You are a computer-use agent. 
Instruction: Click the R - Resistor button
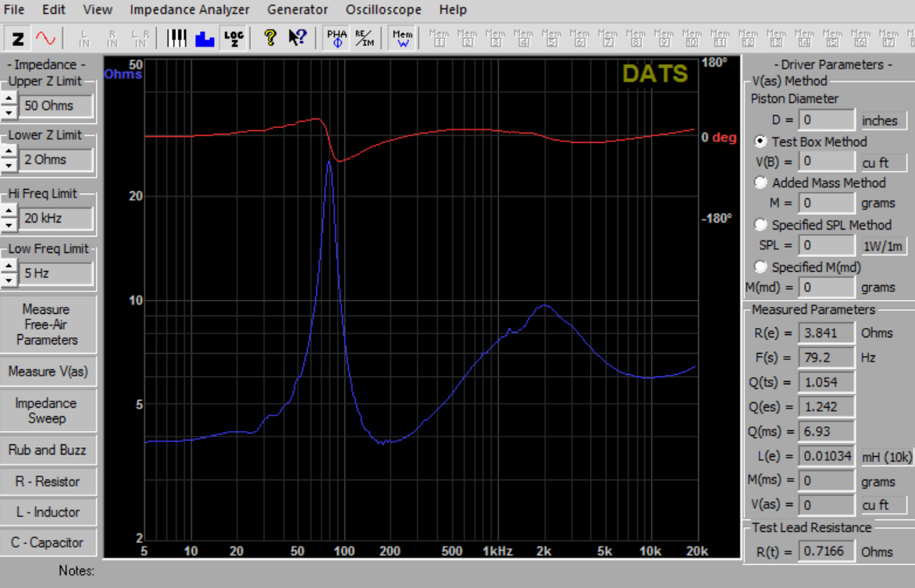tap(48, 481)
